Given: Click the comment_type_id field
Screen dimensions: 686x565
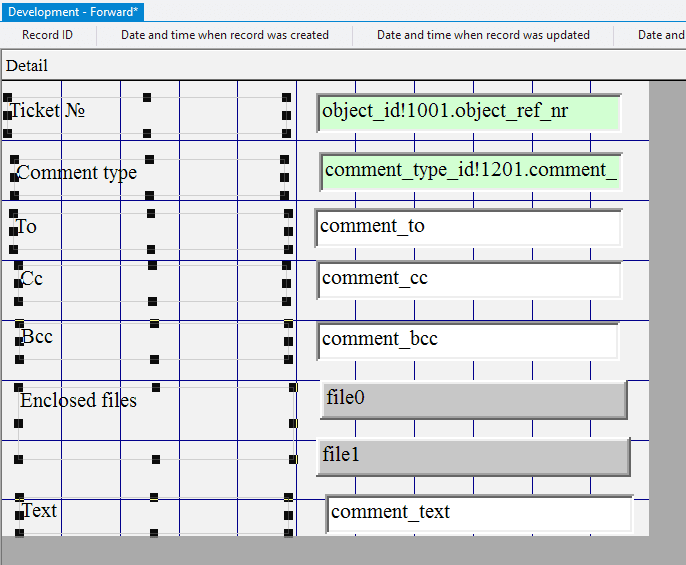Looking at the screenshot, I should tap(470, 171).
